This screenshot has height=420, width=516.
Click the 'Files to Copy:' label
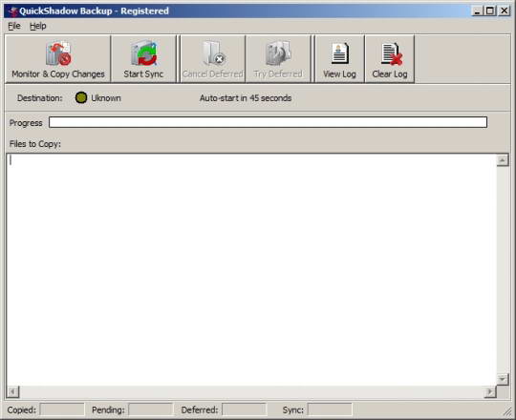coord(35,144)
